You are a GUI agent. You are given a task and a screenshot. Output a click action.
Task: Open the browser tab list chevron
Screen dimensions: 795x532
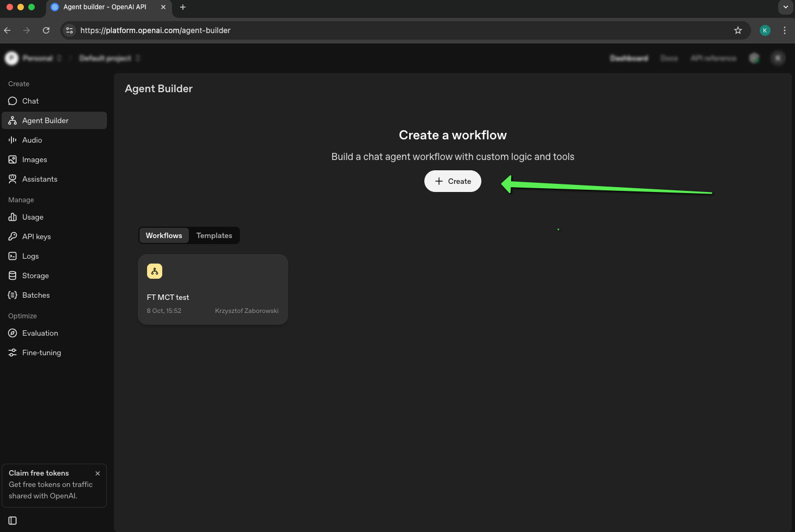click(785, 7)
